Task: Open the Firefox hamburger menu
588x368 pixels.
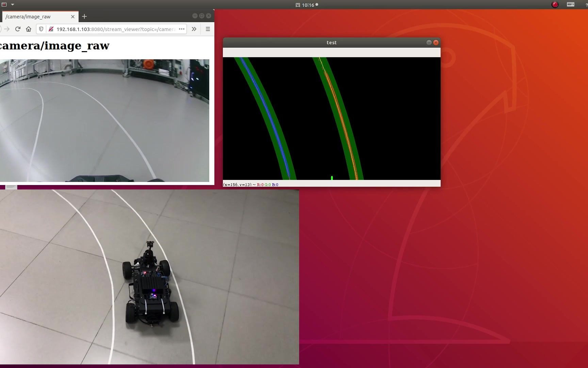Action: tap(208, 29)
